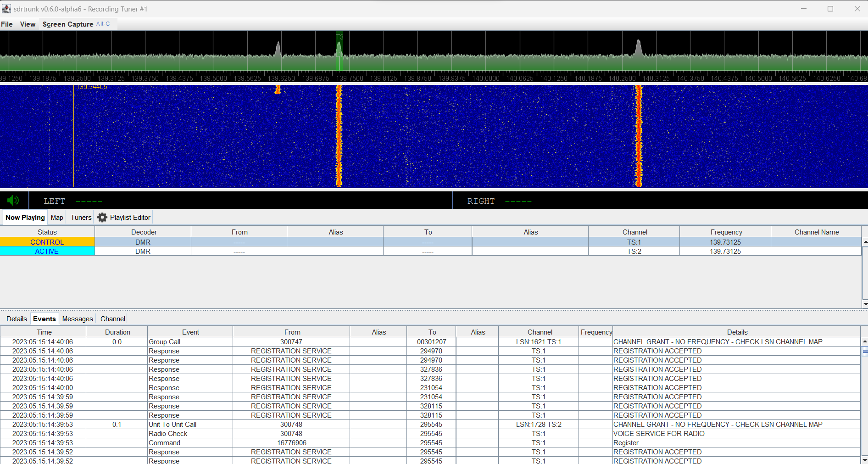The height and width of the screenshot is (464, 868).
Task: Click the Duration column header
Action: pos(117,331)
